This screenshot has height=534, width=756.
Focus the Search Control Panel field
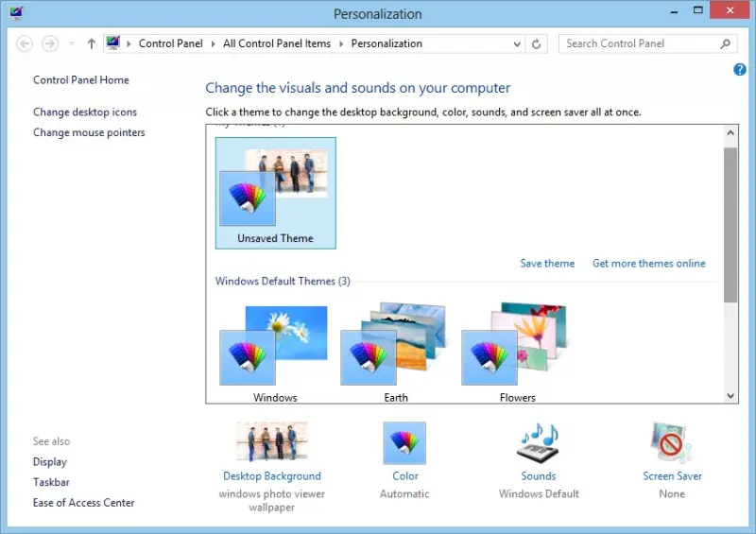648,43
